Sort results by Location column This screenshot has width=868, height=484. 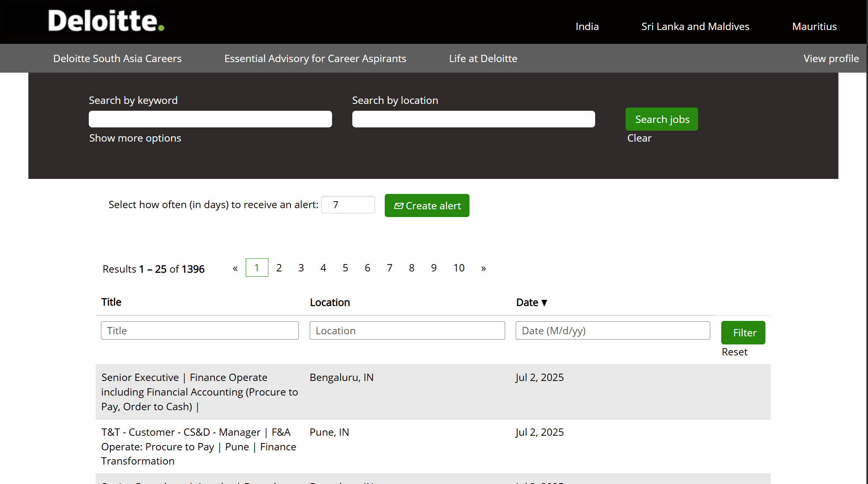[x=330, y=302]
